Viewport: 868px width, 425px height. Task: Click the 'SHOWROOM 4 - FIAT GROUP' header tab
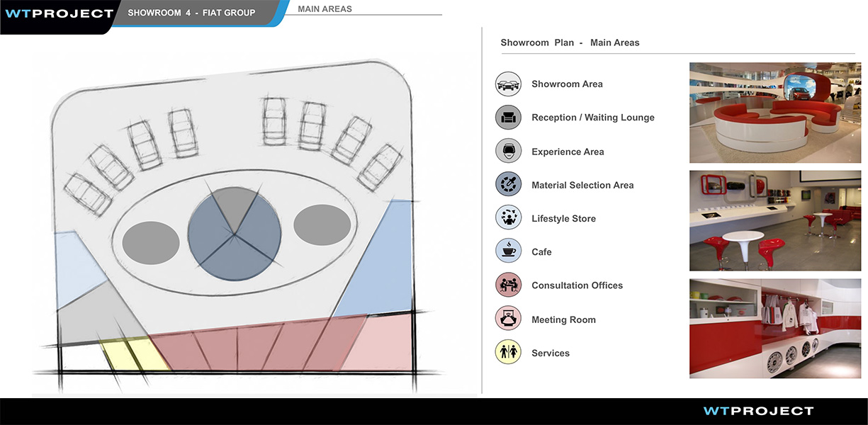[x=191, y=13]
